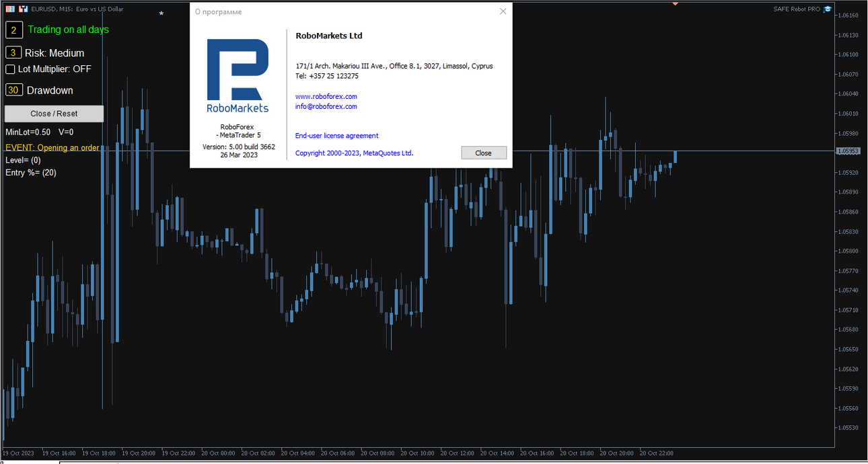Close the About dialog with the X

click(x=503, y=11)
